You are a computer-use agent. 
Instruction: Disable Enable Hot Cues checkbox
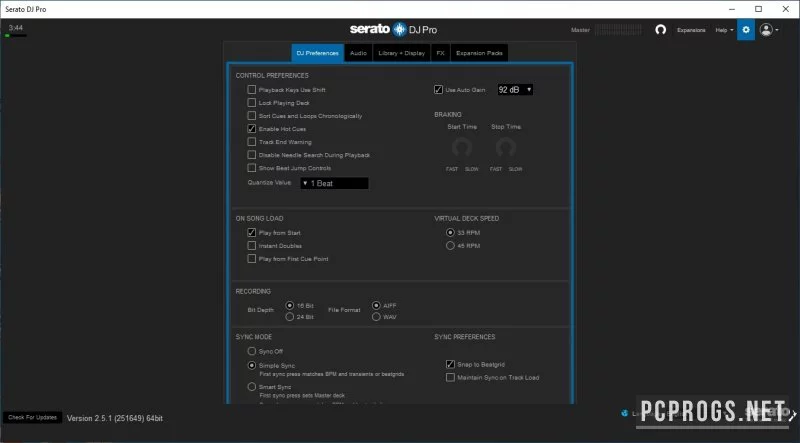(252, 129)
